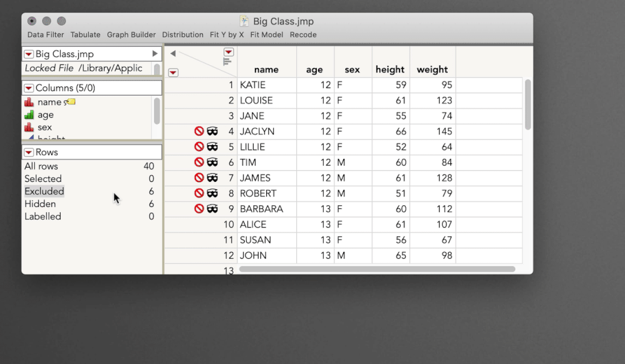Click the excluded icon on row 7 JAMES
The image size is (625, 364).
click(199, 178)
